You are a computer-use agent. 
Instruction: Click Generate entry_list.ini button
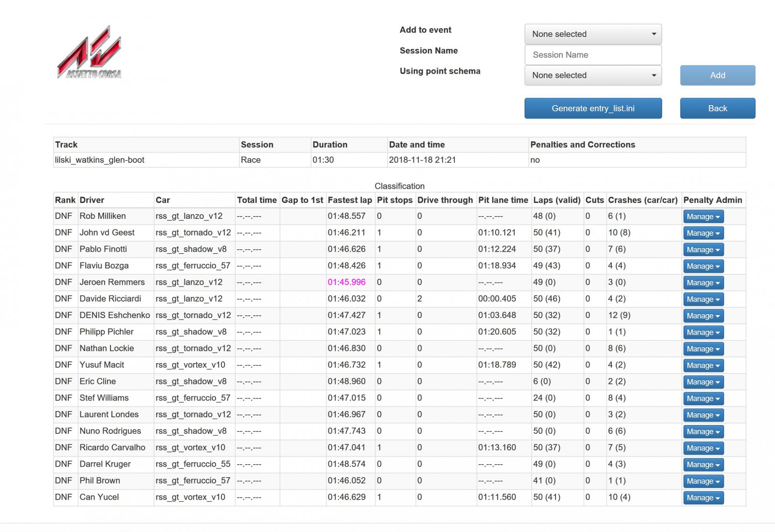coord(593,108)
